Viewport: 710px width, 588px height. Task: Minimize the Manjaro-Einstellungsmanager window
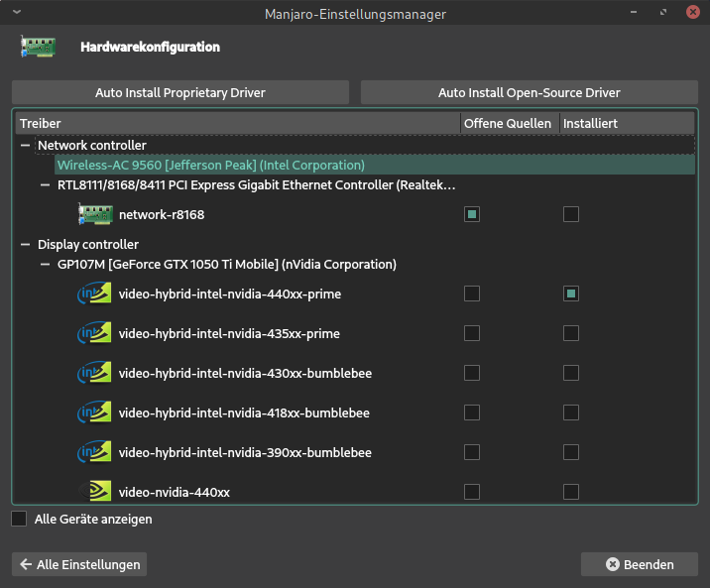tap(634, 12)
